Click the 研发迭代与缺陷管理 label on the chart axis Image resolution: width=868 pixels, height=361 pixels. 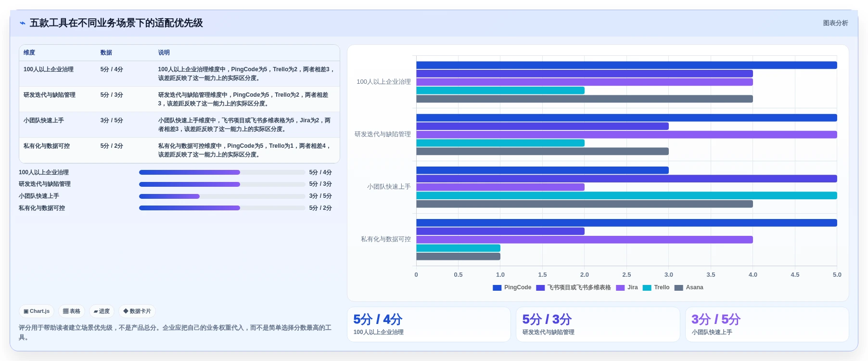click(383, 134)
